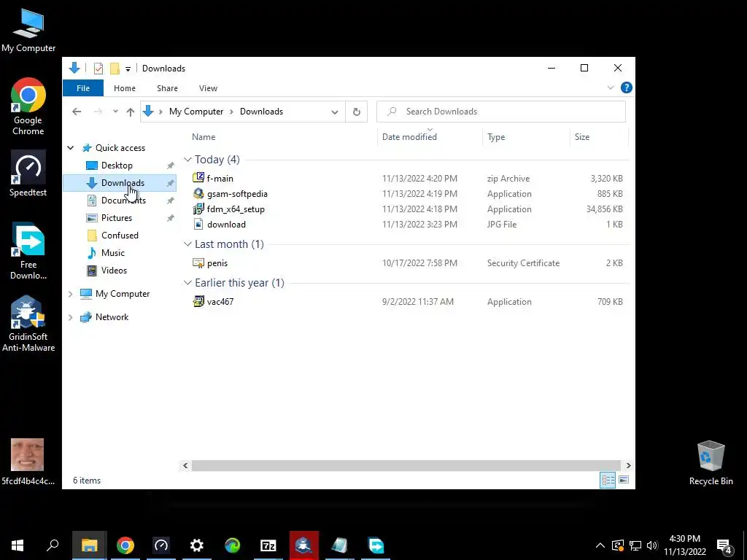Open the File menu tab
This screenshot has height=560, width=747.
83,88
